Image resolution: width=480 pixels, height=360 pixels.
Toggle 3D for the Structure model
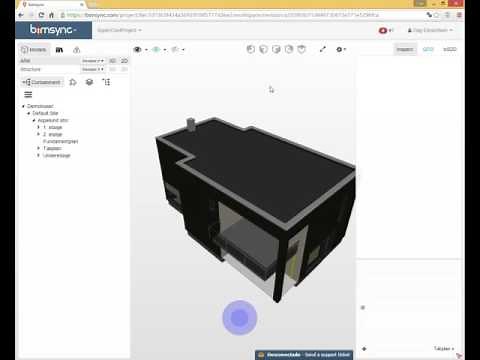(x=112, y=69)
